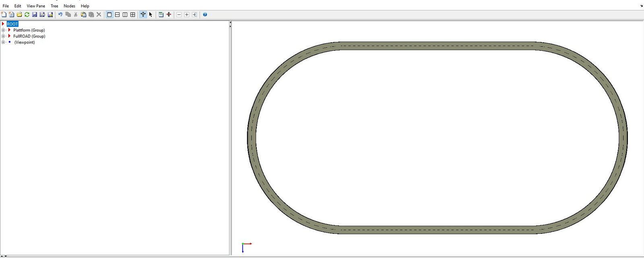Click the New file icon
Screen dimensions: 644x258
click(4, 15)
